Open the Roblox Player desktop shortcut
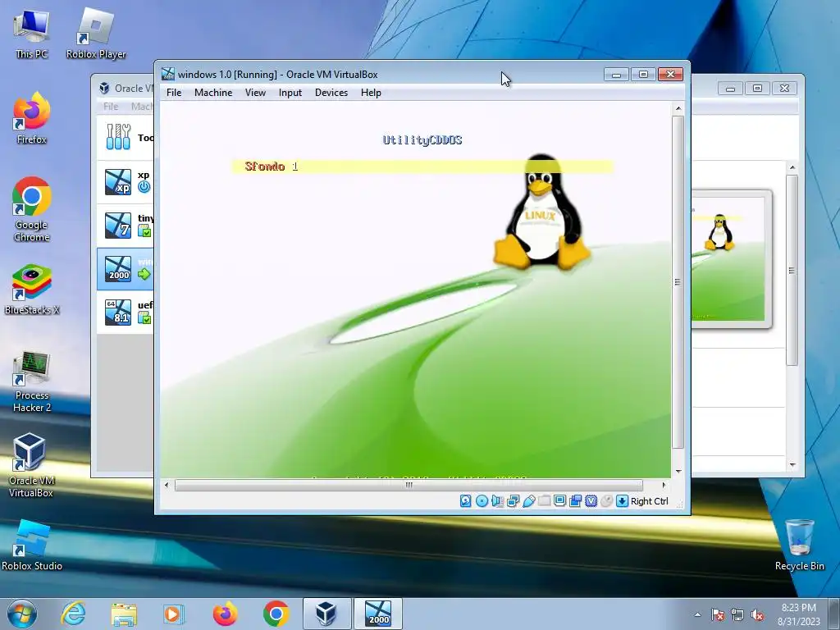The width and height of the screenshot is (840, 630). (96, 34)
